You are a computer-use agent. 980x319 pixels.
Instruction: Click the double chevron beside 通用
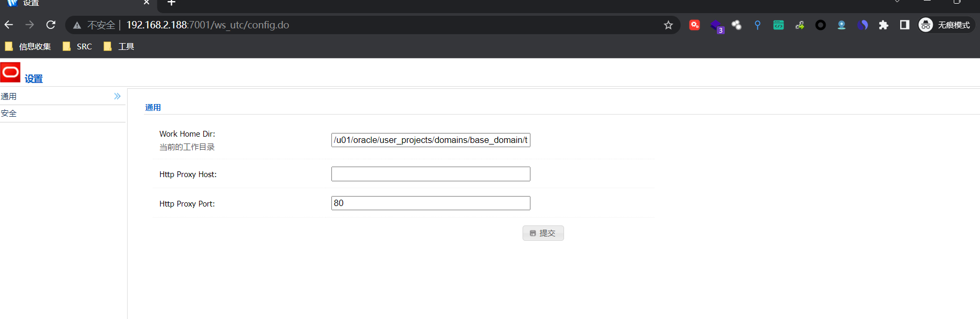117,96
